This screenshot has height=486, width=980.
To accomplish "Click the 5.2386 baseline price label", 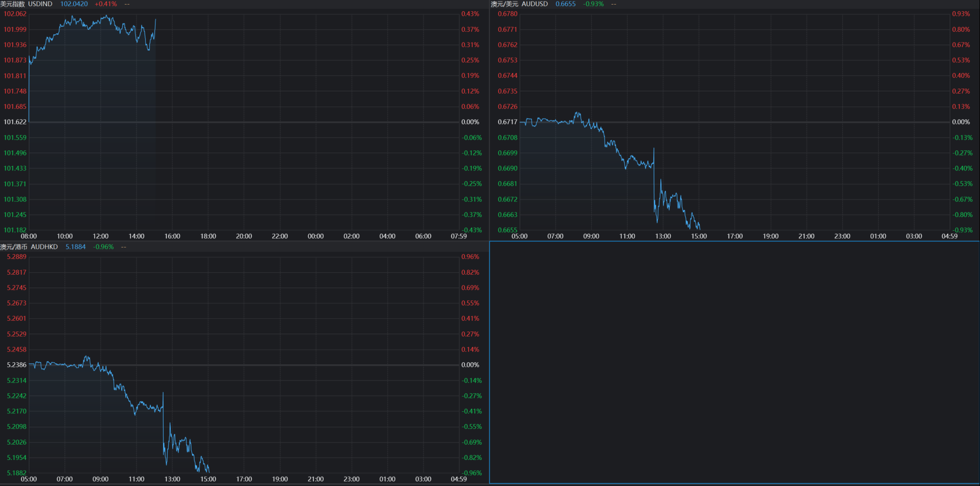I will click(x=16, y=365).
